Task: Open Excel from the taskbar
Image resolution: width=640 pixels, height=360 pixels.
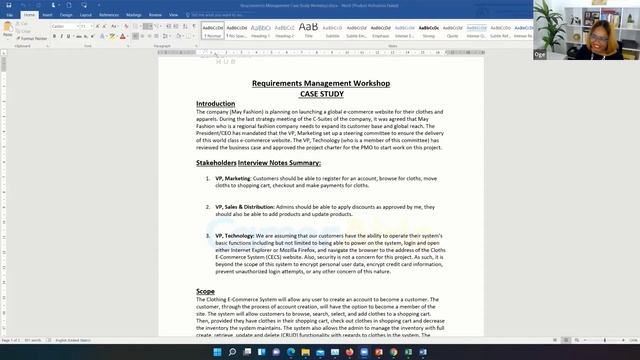Action: (x=408, y=352)
